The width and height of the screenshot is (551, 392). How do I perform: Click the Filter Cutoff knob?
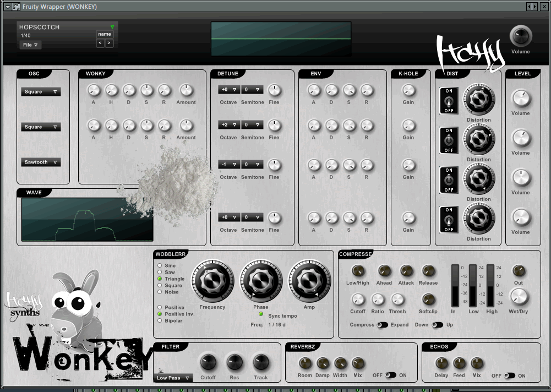[208, 362]
